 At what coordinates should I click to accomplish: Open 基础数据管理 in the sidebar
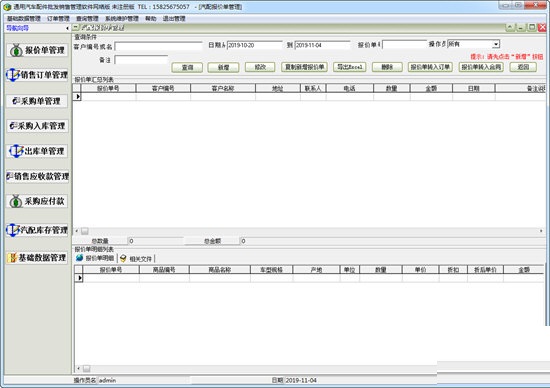[x=37, y=258]
